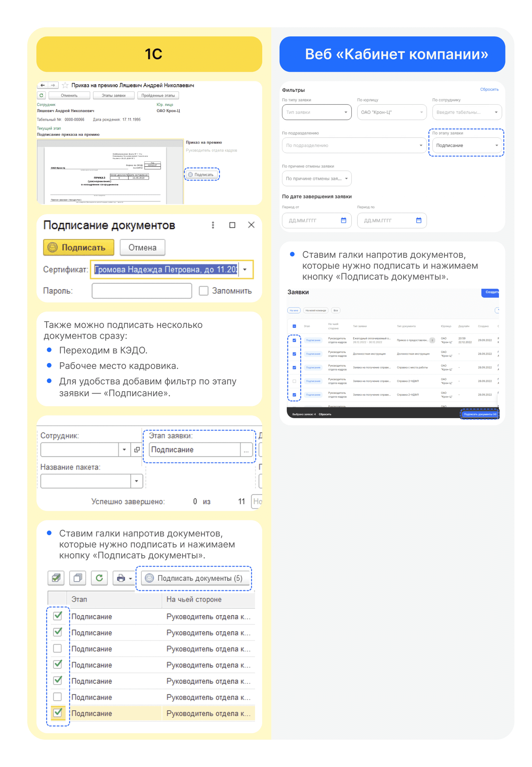Image resolution: width=532 pixels, height=767 pixels.
Task: Click the small Подписать button beside the order preview
Action: pyautogui.click(x=202, y=174)
